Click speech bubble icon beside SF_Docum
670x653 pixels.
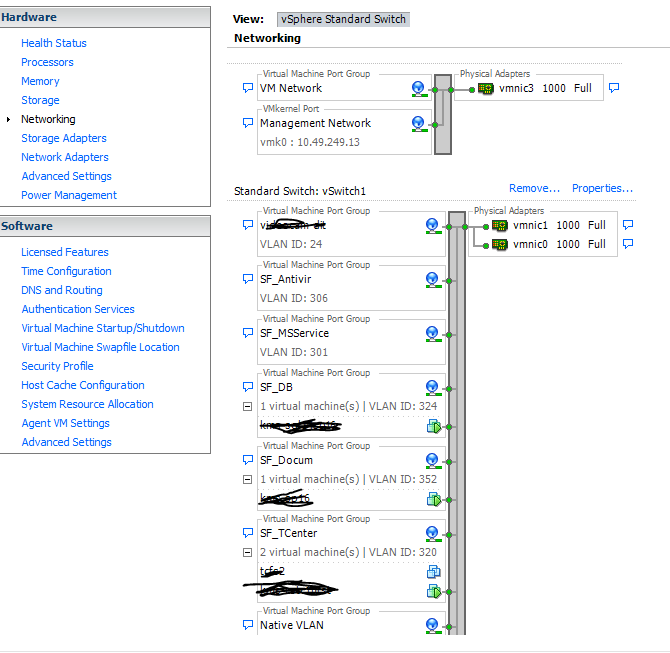[248, 460]
